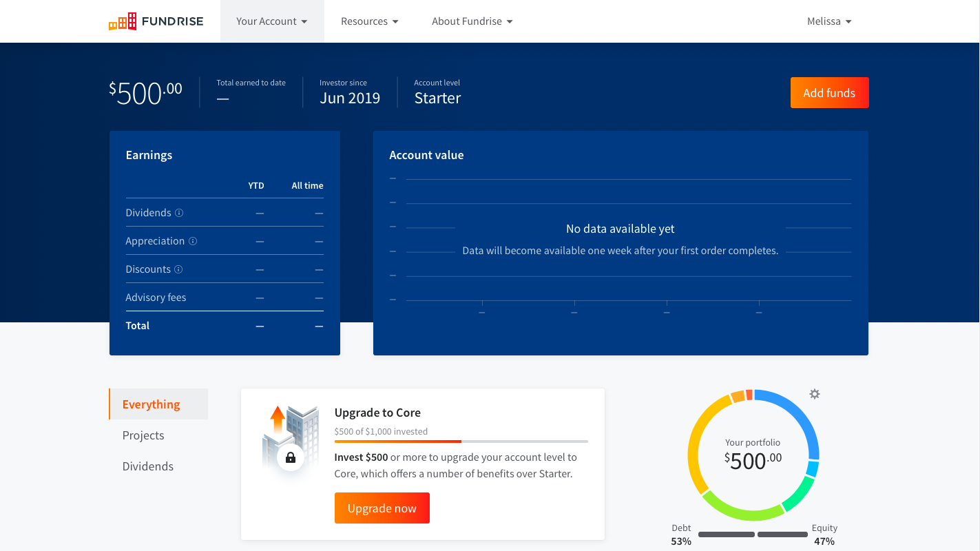Expand the About Fundrise menu
The height and width of the screenshot is (551, 980).
(x=472, y=21)
